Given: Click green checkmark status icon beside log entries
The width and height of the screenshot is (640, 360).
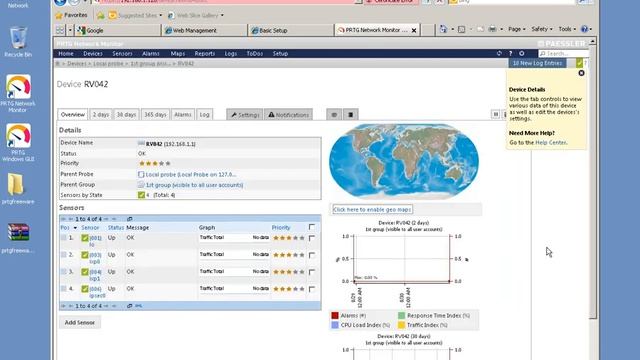Looking at the screenshot, I should point(579,63).
